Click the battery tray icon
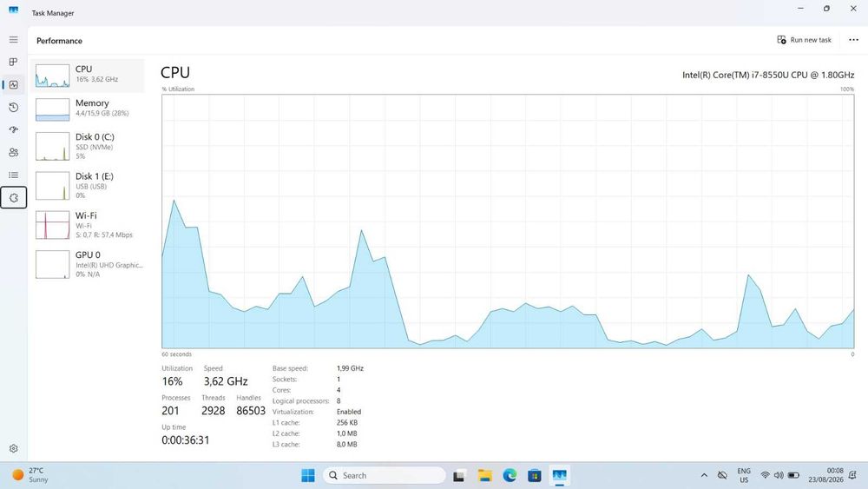This screenshot has width=868, height=489. (x=793, y=475)
